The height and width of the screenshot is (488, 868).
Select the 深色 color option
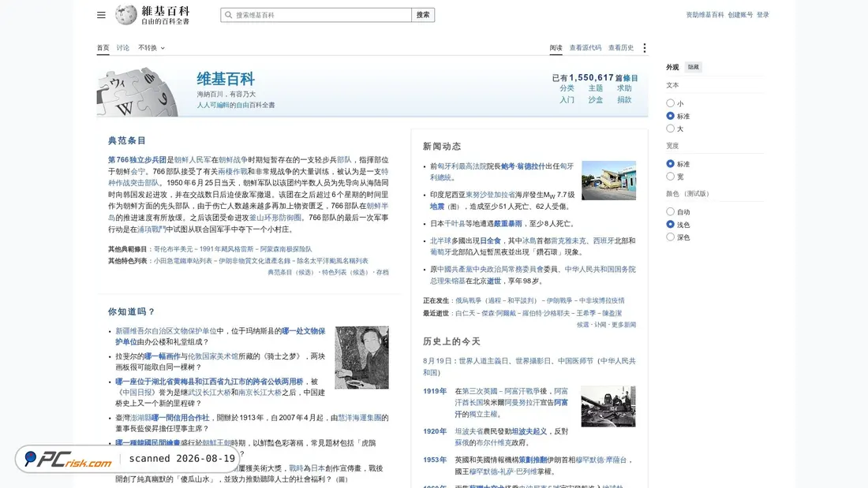coord(671,237)
